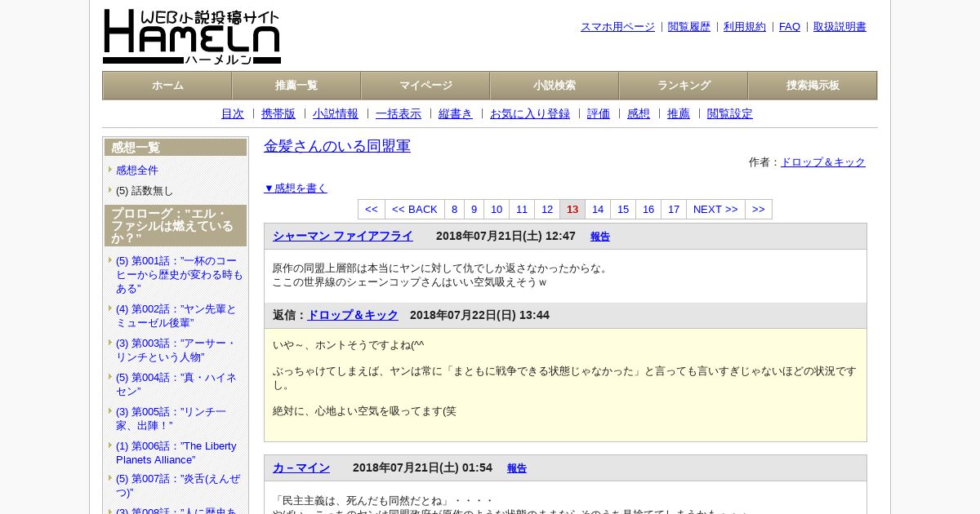This screenshot has height=514, width=980.
Task: Open the novel title 金髪さんのいる同盟軍
Action: [x=337, y=146]
